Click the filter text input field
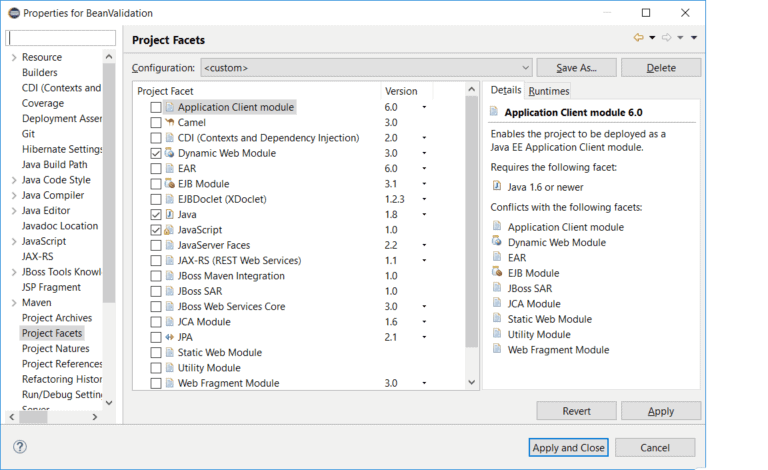Viewport: 768px width, 470px height. click(x=60, y=38)
